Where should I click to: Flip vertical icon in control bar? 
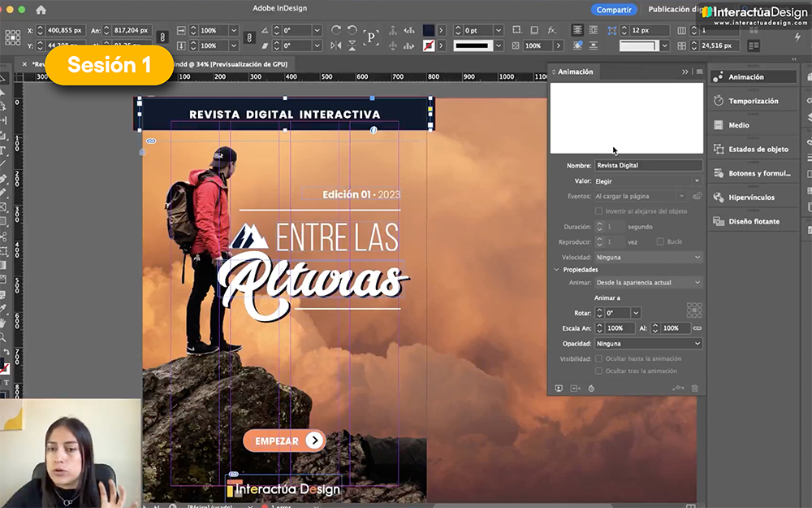point(352,46)
